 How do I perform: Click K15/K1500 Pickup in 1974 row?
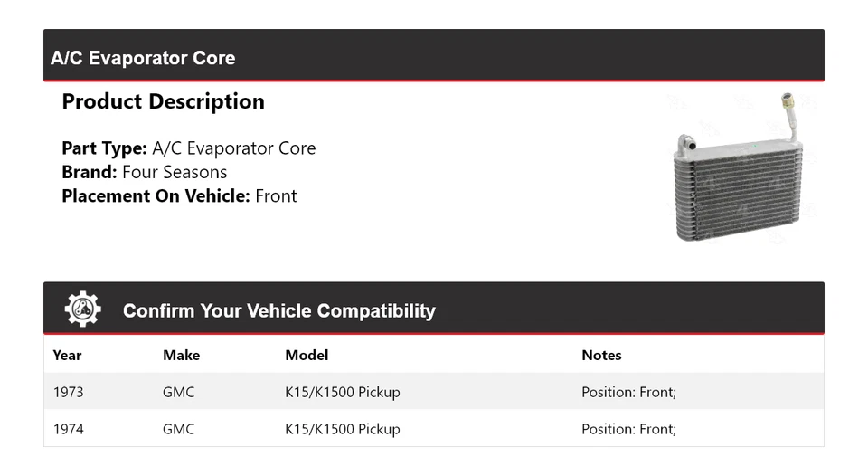[x=342, y=429]
